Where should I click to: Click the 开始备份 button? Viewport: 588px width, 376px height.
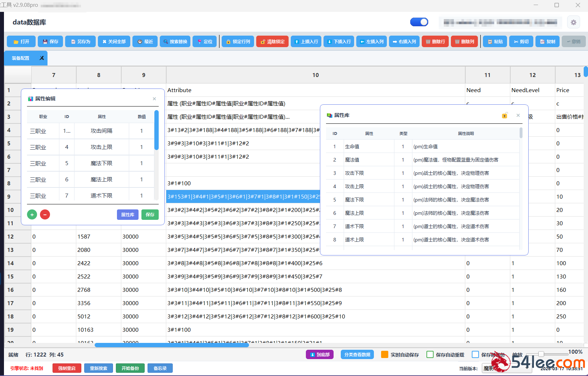tap(130, 368)
